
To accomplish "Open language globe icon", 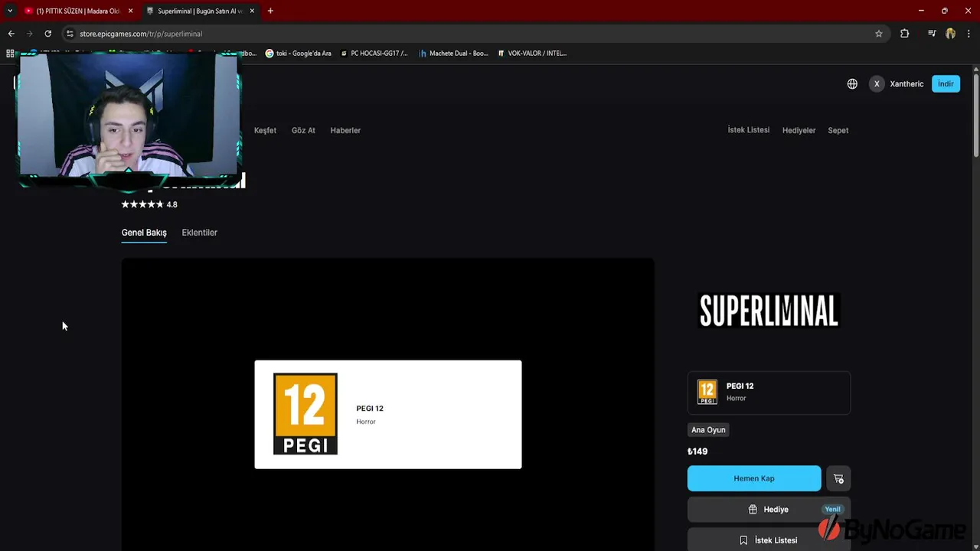I will point(852,84).
